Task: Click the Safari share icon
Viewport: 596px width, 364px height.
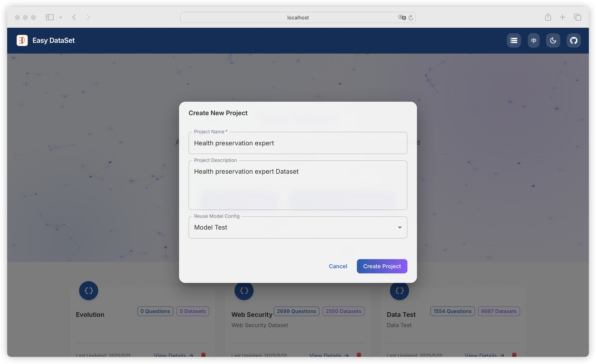Action: tap(548, 17)
